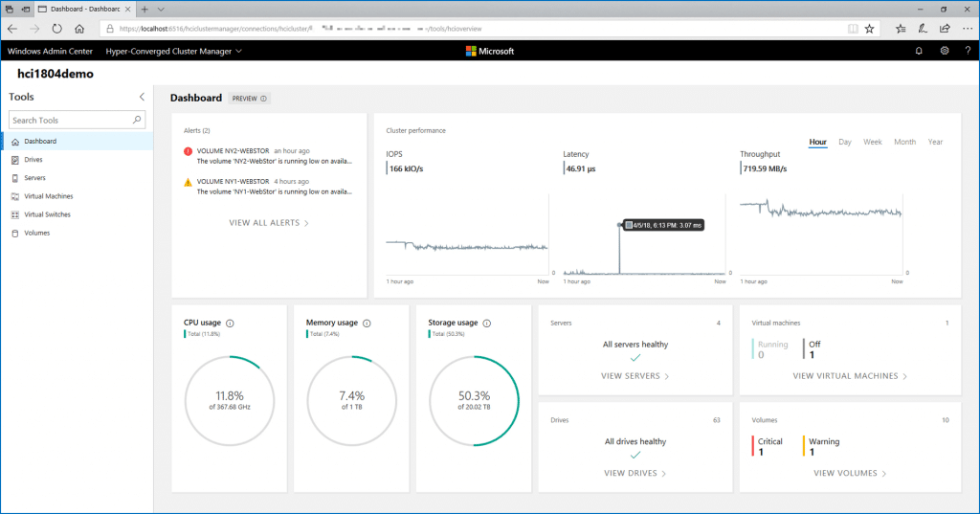Select the Month time range tab
Viewport: 980px width, 514px height.
coord(904,142)
